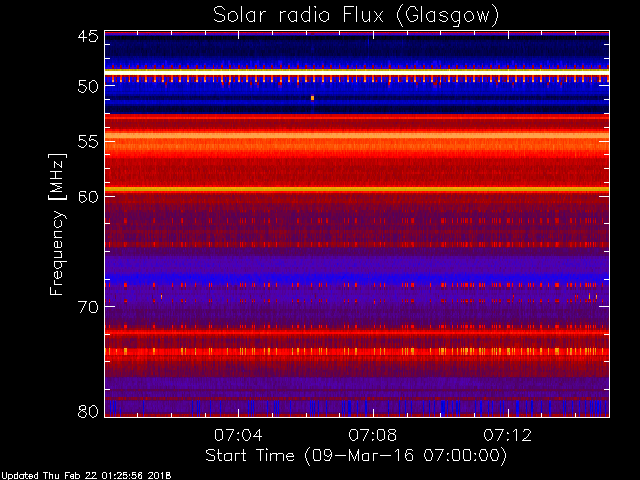
Task: Click the isolated orange dot near 51 MHz
Action: pyautogui.click(x=312, y=98)
